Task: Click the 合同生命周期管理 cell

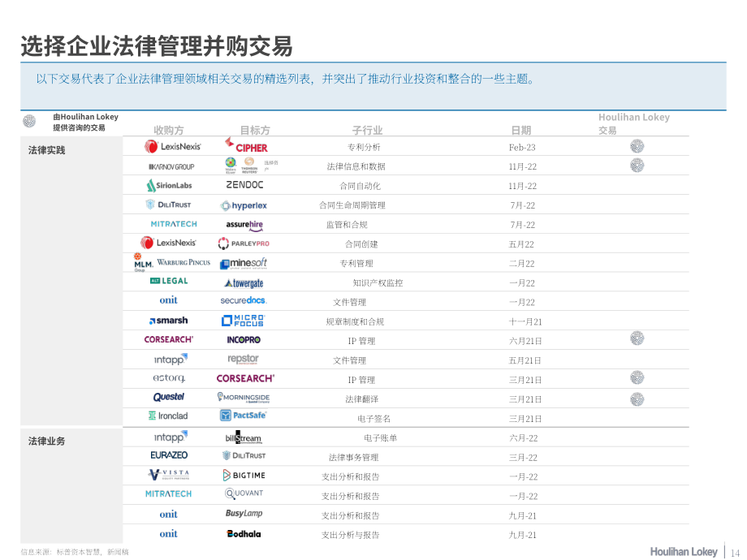Action: tap(352, 205)
